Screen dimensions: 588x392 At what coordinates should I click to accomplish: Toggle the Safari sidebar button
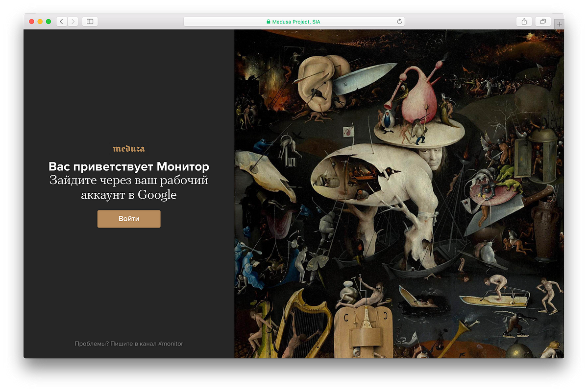(x=90, y=22)
